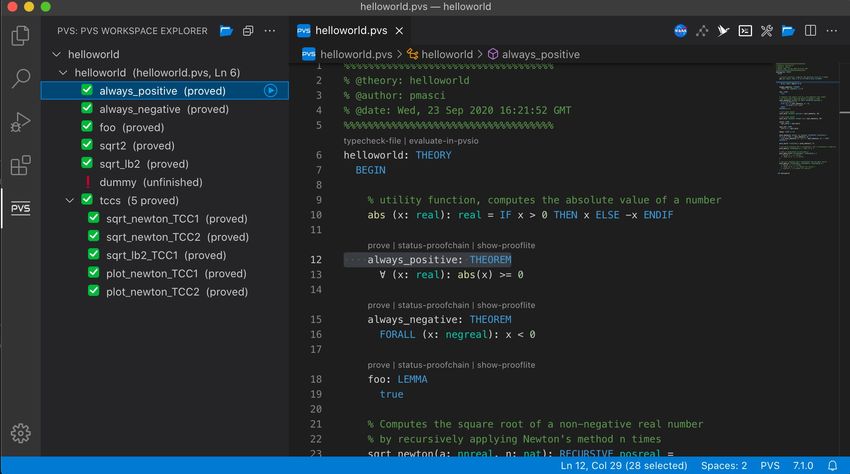Click show-prooflite above foo lemma
850x474 pixels.
pyautogui.click(x=506, y=364)
